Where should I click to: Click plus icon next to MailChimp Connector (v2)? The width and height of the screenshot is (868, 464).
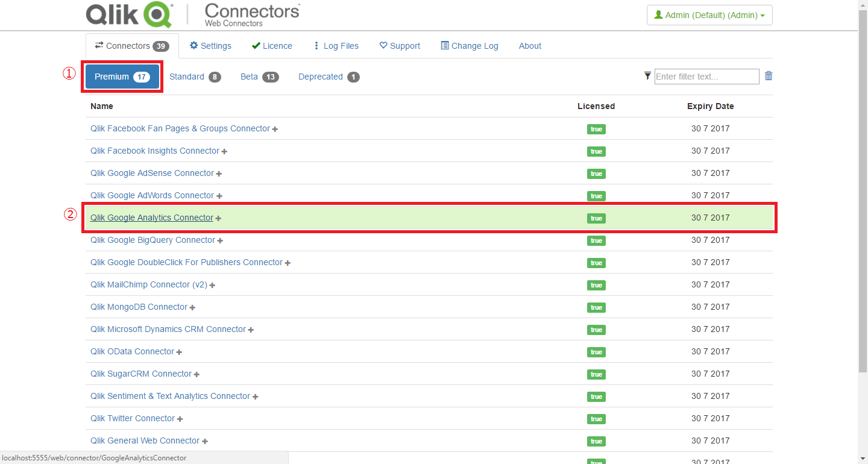point(212,286)
